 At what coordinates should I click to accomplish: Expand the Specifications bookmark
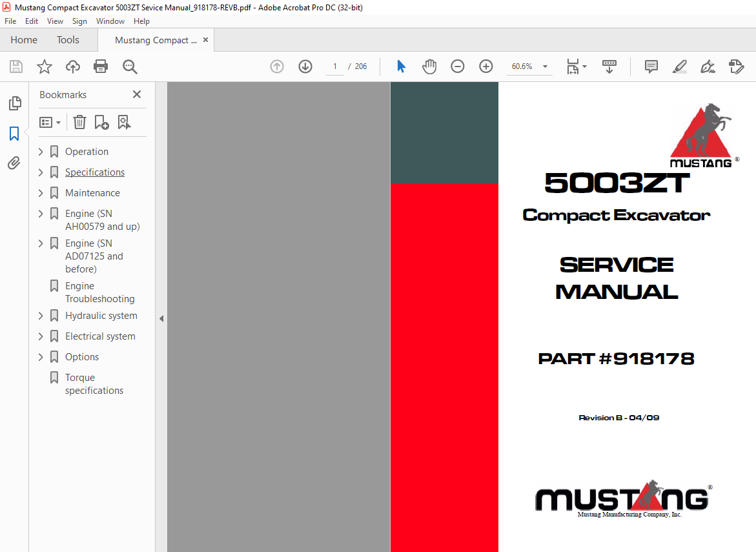41,172
